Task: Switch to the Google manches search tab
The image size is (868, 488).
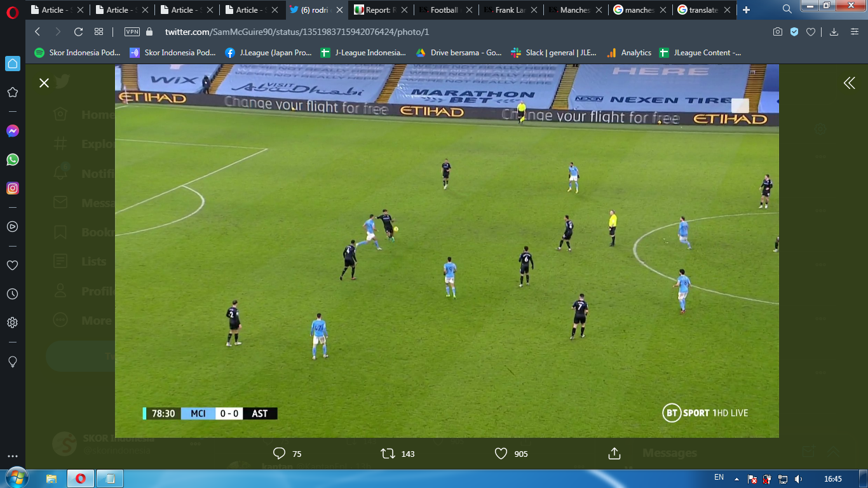Action: [x=639, y=10]
